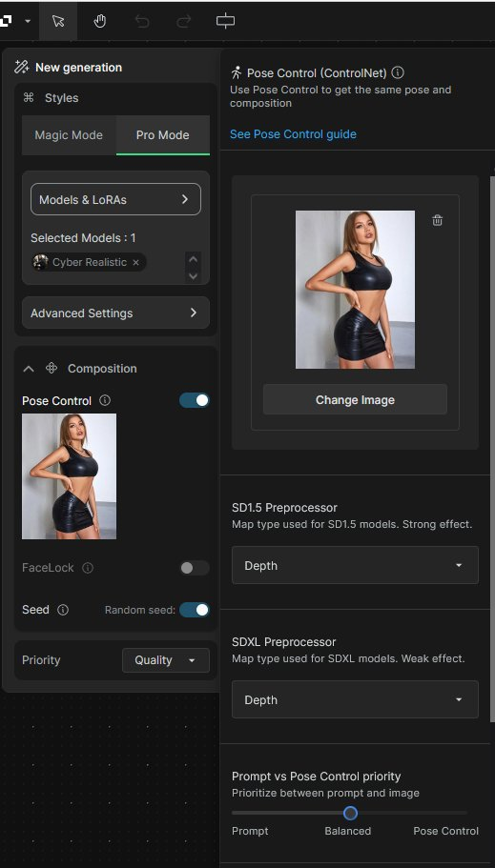Click the Composition move icon
This screenshot has width=495, height=868.
pos(52,368)
